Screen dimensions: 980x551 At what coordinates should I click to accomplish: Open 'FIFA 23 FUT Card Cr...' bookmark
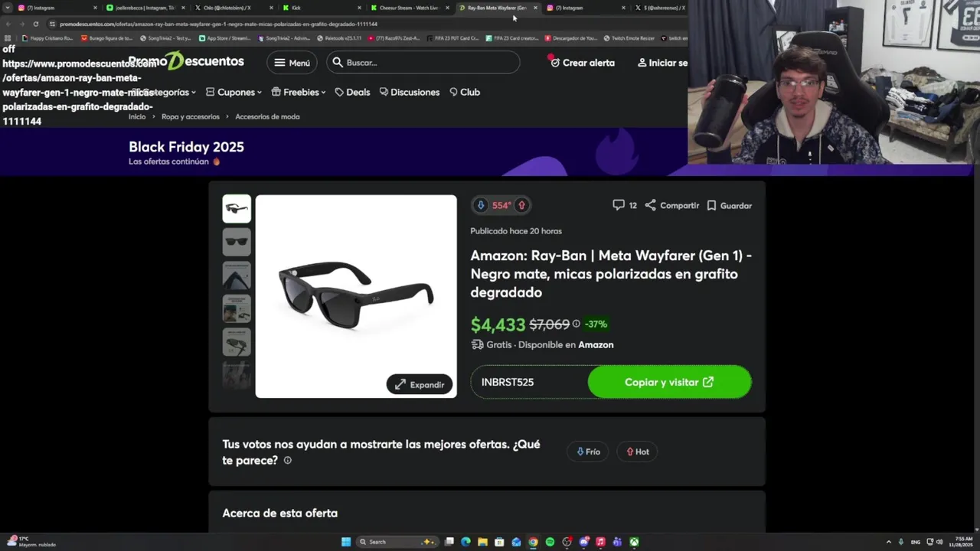452,37
